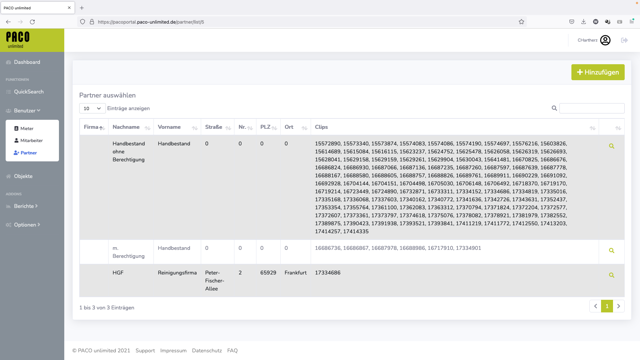Open the Datenschutz footer link

coord(207,351)
